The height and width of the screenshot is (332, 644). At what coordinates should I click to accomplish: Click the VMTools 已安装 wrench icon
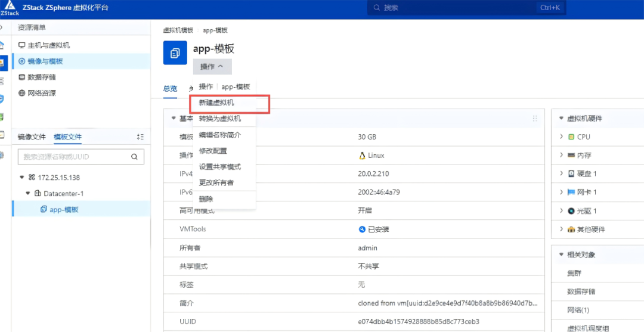362,229
